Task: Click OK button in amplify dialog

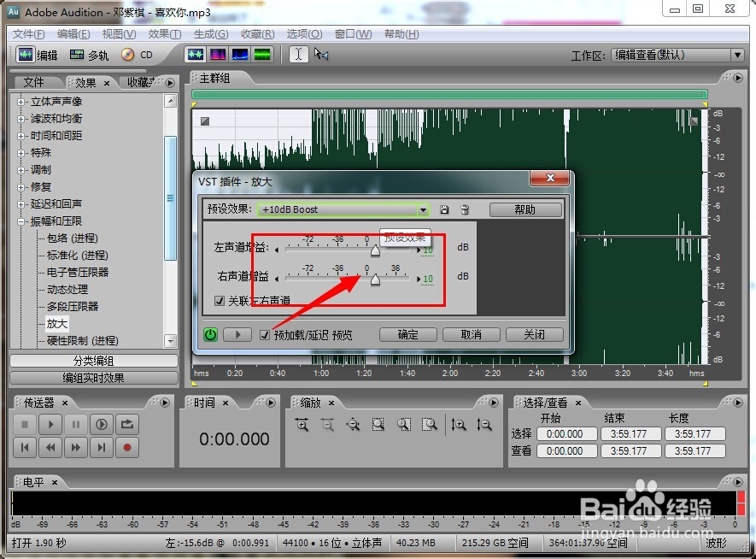Action: (407, 334)
